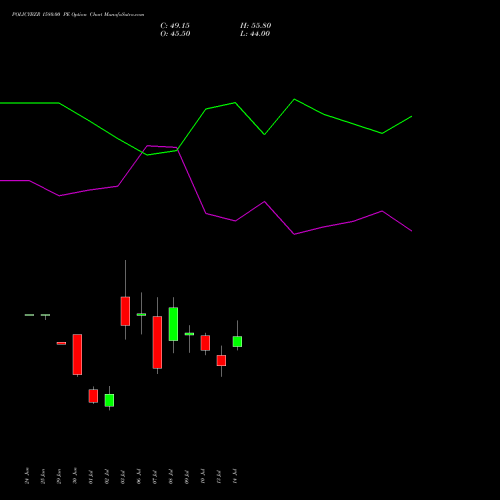Select the 30 Jun date label
Viewport: 500px width, 500px height.
75,476
